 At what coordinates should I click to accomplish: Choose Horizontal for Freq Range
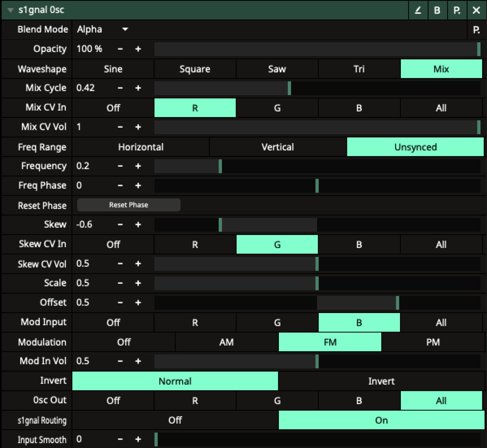click(141, 147)
